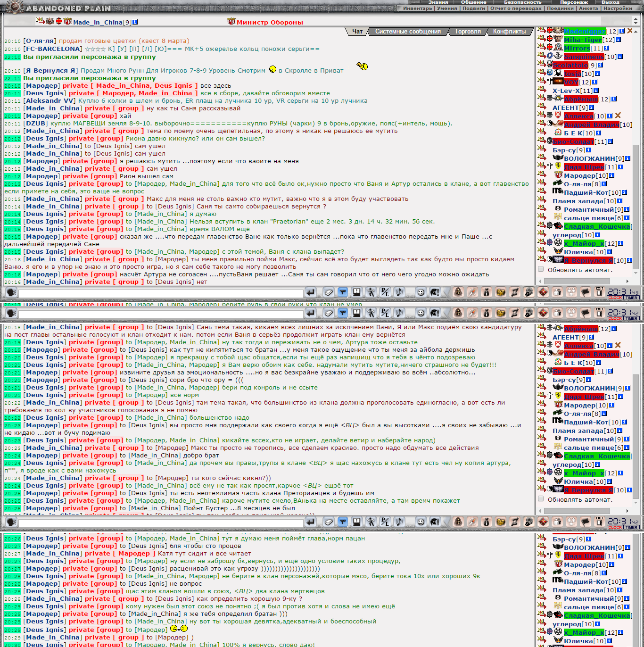644x647 pixels.
Task: Click down arrow of header spinner
Action: coord(636,23)
